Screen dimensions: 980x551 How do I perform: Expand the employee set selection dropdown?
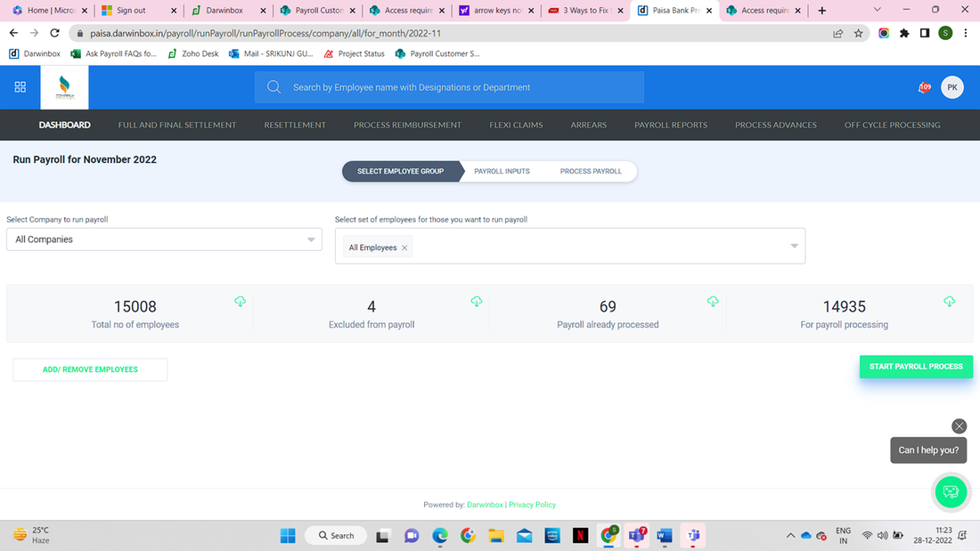793,246
